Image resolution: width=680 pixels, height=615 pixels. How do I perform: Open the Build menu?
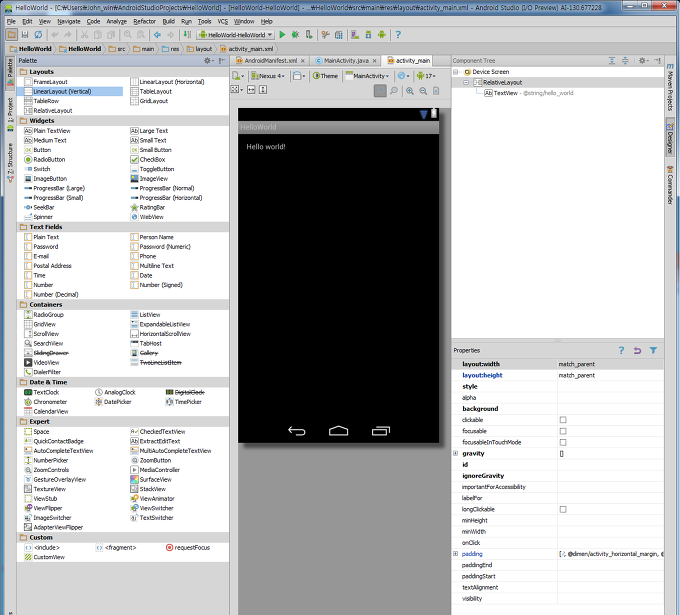(168, 21)
